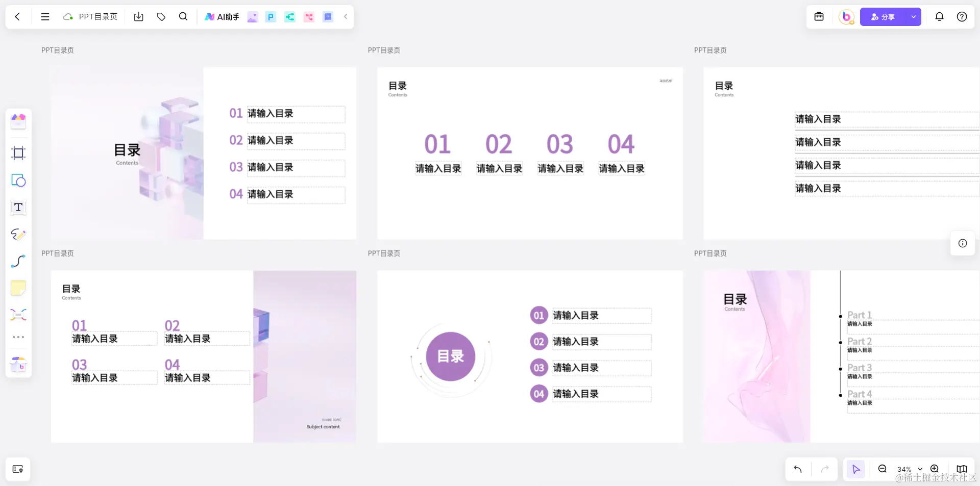Viewport: 980px width, 486px height.
Task: Open the Mind map tool
Action: tap(18, 314)
